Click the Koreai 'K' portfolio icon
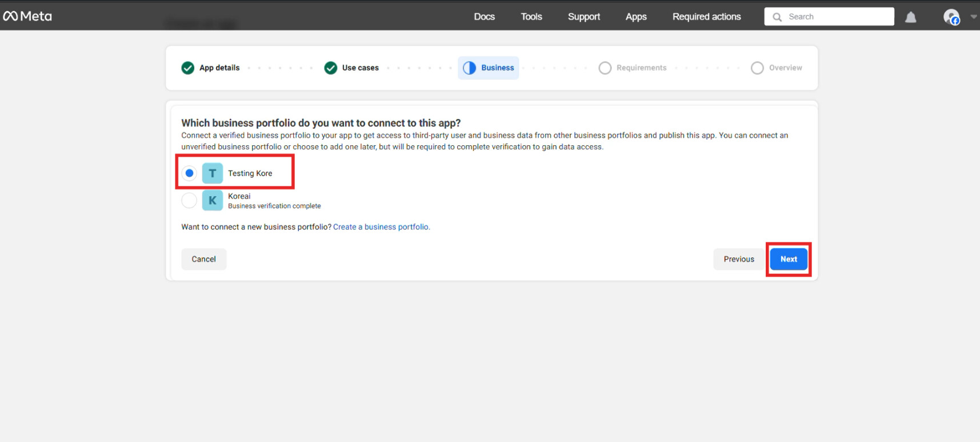The height and width of the screenshot is (442, 980). [x=212, y=201]
